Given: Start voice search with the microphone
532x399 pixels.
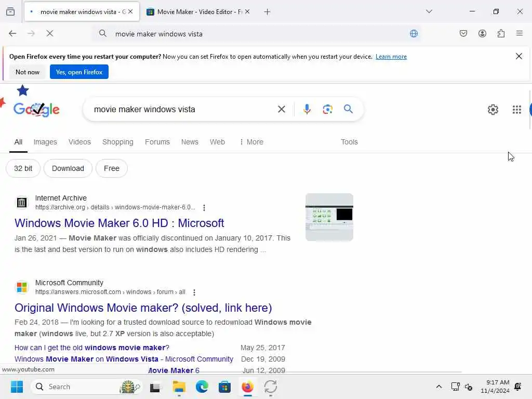Looking at the screenshot, I should (307, 109).
